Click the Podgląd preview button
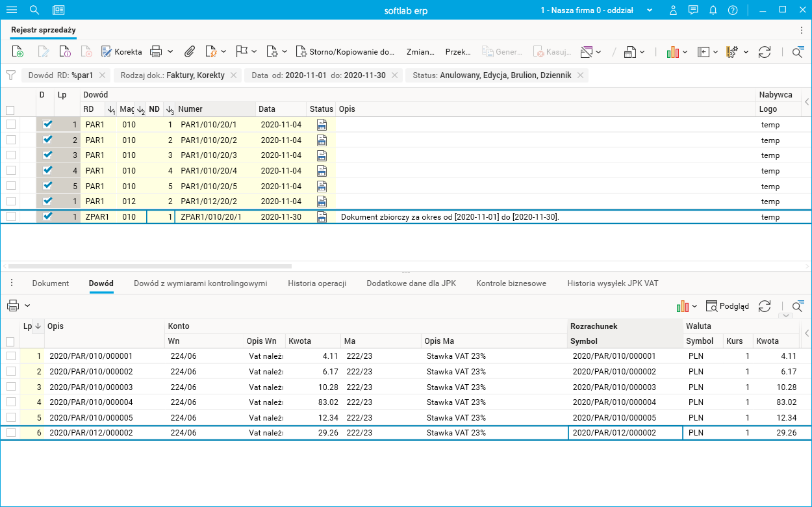812x507 pixels. 728,306
